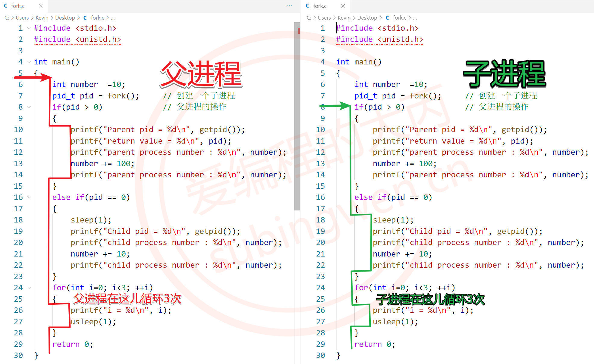
Task: Open 'C:' in the left breadcrumb
Action: (x=7, y=18)
